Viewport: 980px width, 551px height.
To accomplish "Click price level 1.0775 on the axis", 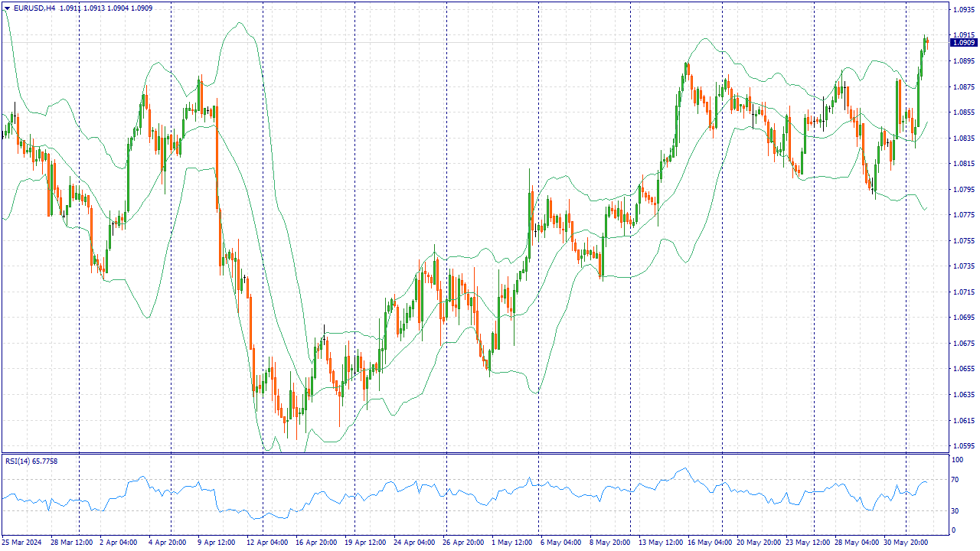I will click(963, 215).
